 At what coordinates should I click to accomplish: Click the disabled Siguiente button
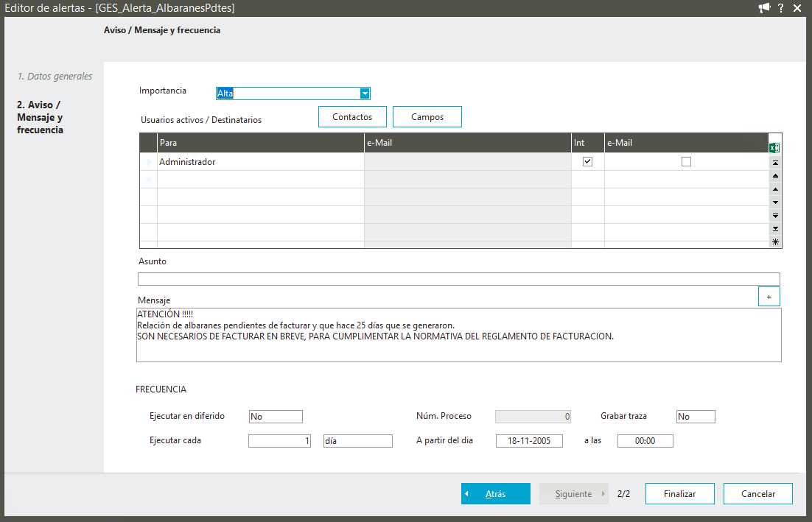click(x=573, y=493)
